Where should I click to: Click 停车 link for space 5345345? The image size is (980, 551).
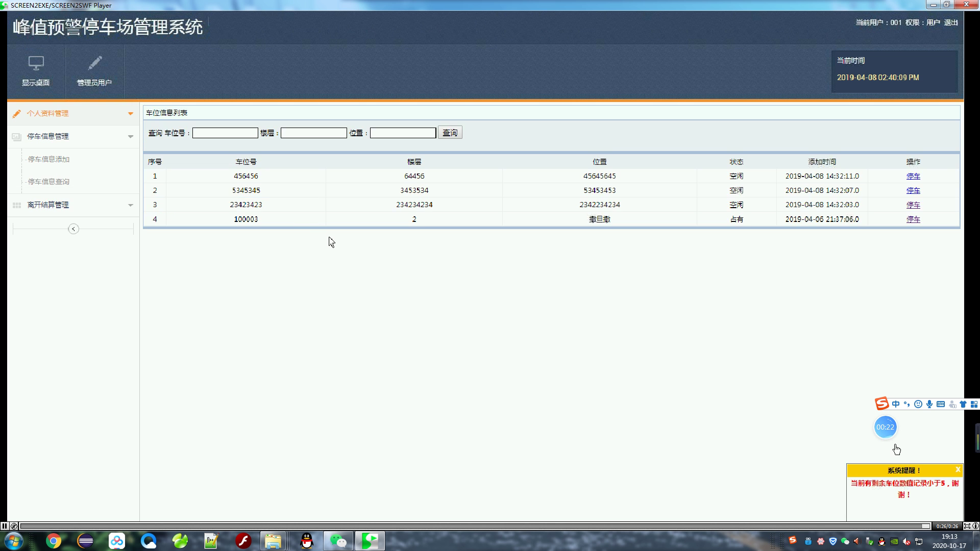click(x=913, y=190)
